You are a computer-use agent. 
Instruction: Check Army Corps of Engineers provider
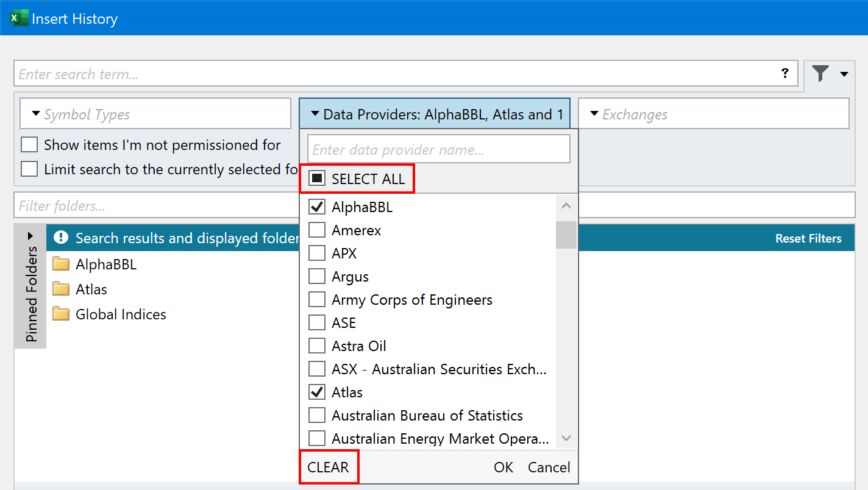(317, 300)
